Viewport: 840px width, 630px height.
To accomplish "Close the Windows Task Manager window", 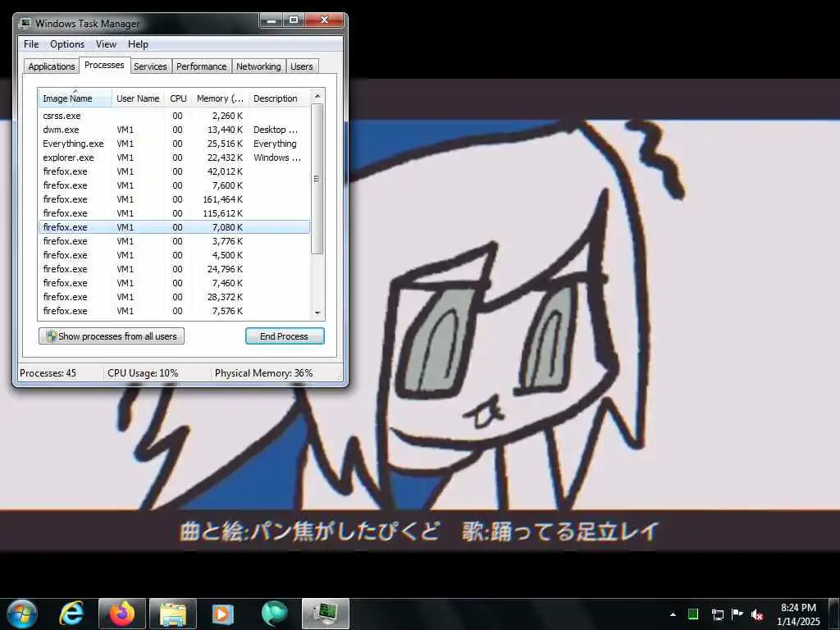I will point(324,21).
